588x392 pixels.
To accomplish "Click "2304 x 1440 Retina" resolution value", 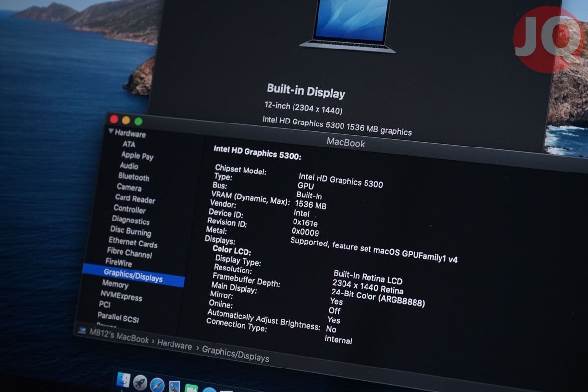I will tap(367, 287).
